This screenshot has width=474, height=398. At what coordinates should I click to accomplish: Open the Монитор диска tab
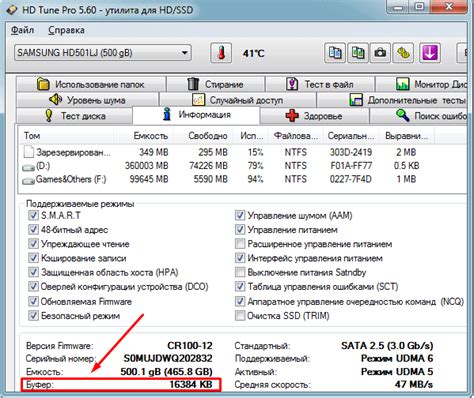click(x=421, y=84)
